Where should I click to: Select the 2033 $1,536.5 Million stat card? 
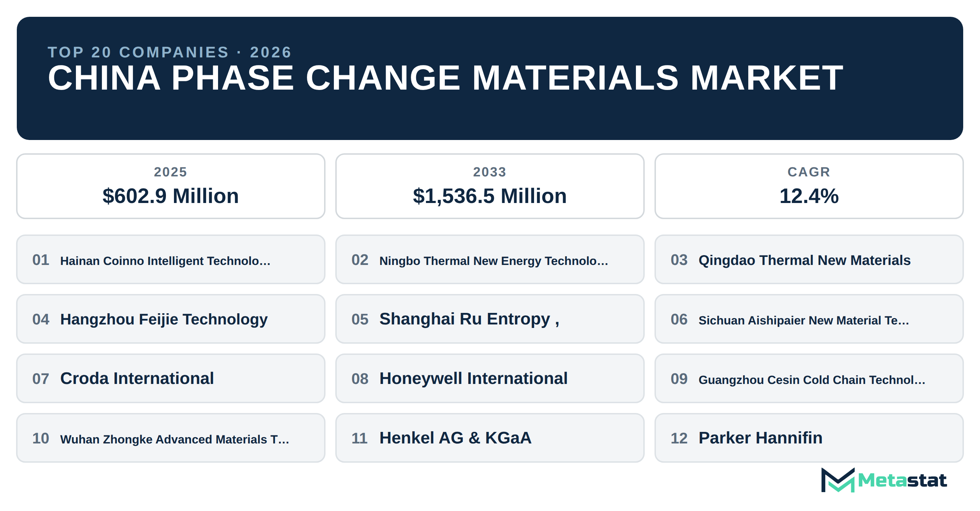(490, 186)
